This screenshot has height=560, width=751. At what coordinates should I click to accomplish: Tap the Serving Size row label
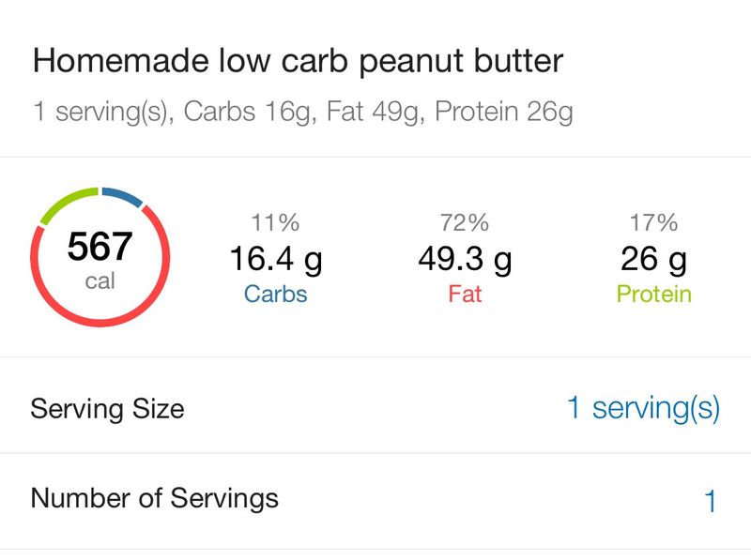point(107,409)
